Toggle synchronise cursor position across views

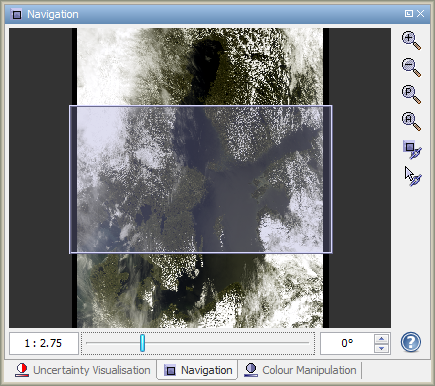tap(413, 176)
